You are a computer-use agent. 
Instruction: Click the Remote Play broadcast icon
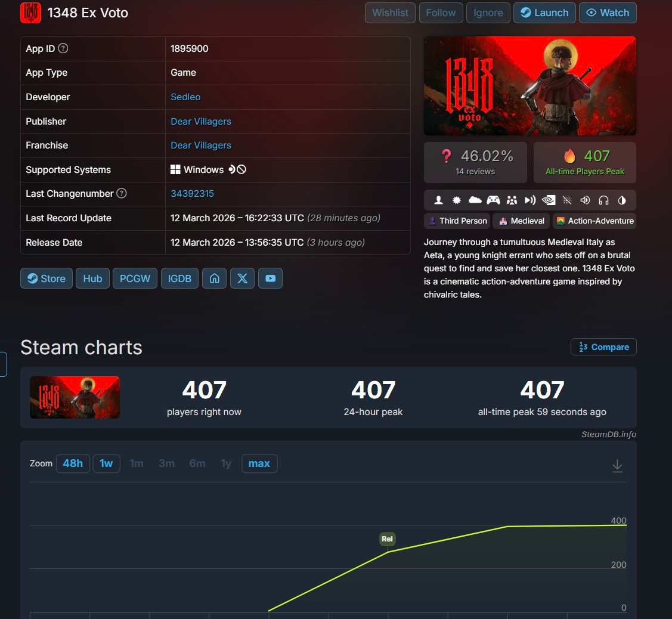pyautogui.click(x=530, y=200)
